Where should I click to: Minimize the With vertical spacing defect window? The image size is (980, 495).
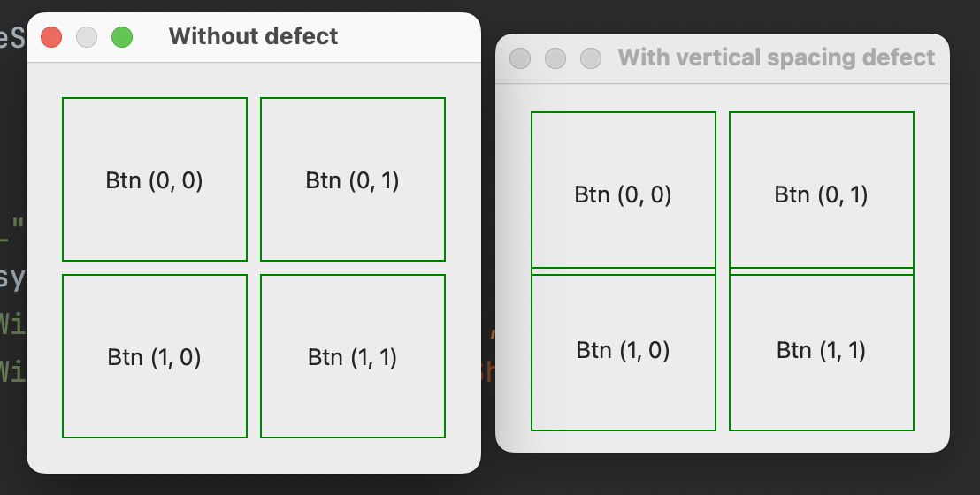(555, 58)
